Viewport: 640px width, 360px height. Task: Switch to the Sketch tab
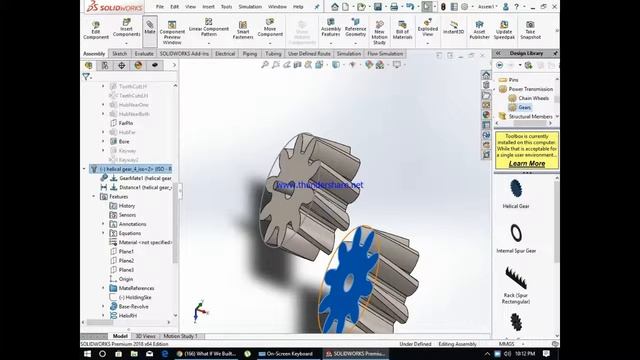(120, 53)
